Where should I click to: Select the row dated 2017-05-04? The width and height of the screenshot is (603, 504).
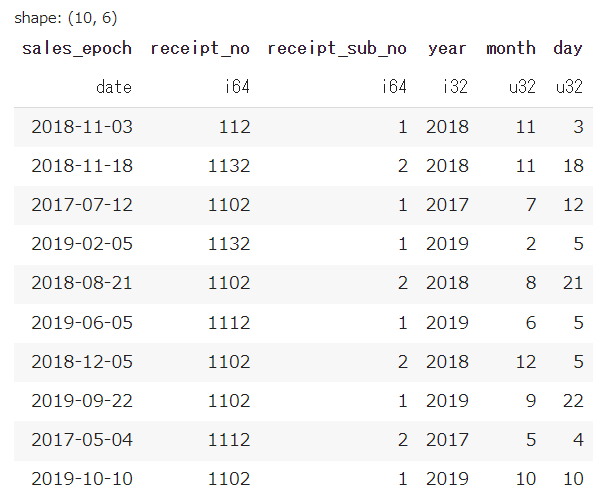pos(303,440)
